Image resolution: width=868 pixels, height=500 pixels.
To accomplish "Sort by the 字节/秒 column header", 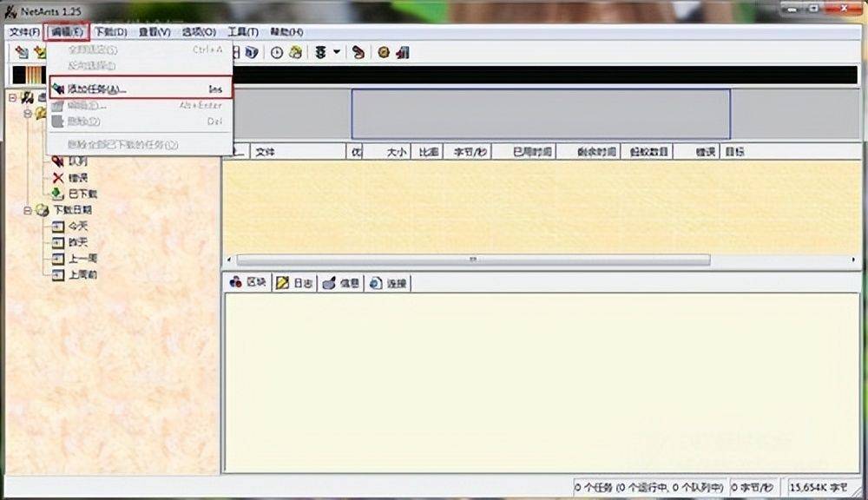I will (468, 152).
